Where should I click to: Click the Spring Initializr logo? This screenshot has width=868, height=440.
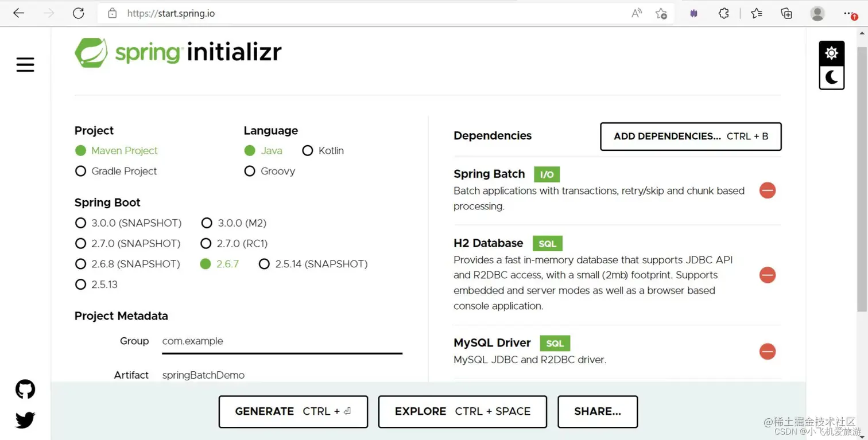(178, 53)
